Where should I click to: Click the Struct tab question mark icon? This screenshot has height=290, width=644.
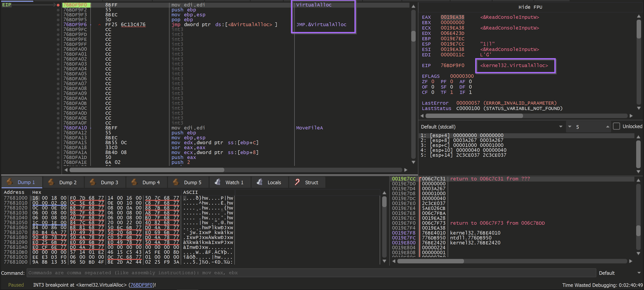[297, 182]
